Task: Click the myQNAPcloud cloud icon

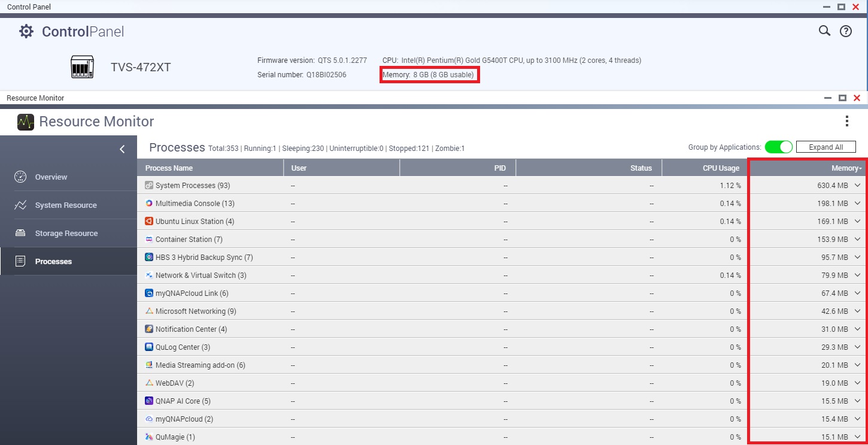Action: click(149, 419)
